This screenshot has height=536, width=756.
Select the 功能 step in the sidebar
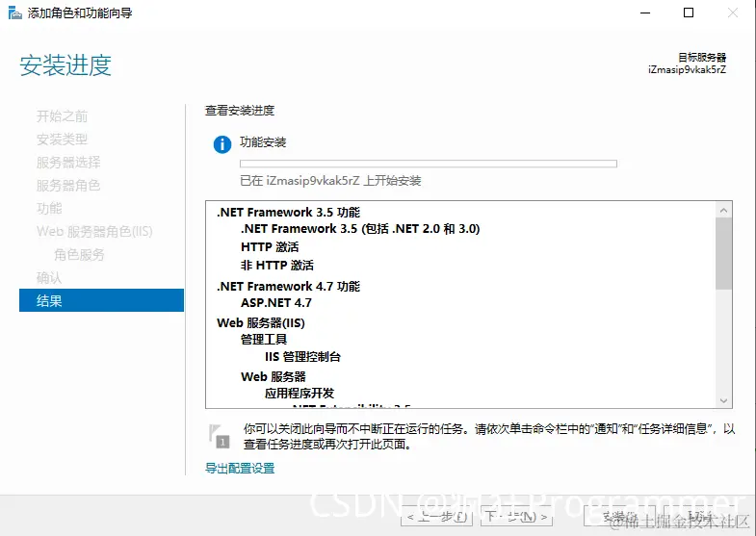pyautogui.click(x=49, y=209)
